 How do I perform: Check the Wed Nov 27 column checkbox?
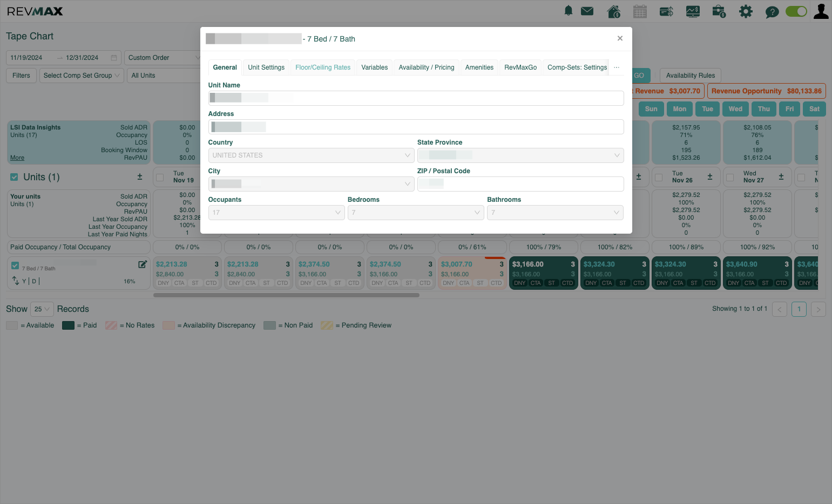tap(730, 177)
